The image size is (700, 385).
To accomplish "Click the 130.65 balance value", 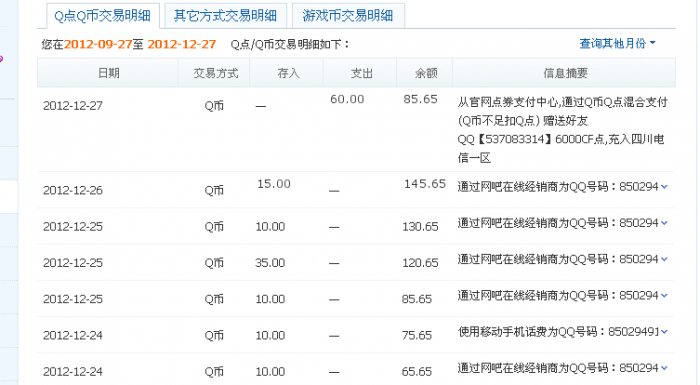I will tap(420, 226).
